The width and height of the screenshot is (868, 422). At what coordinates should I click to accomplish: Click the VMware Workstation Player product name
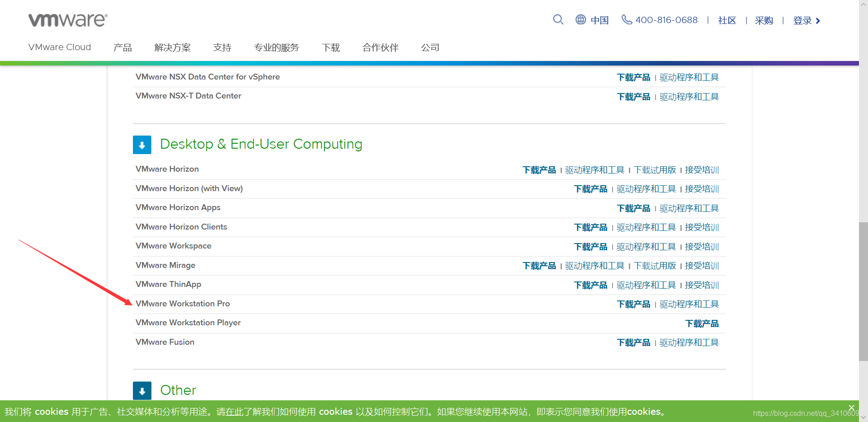click(188, 323)
